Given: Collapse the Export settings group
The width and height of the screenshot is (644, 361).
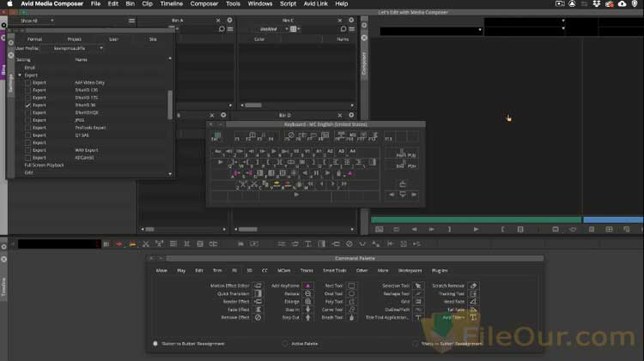Looking at the screenshot, I should [x=20, y=75].
